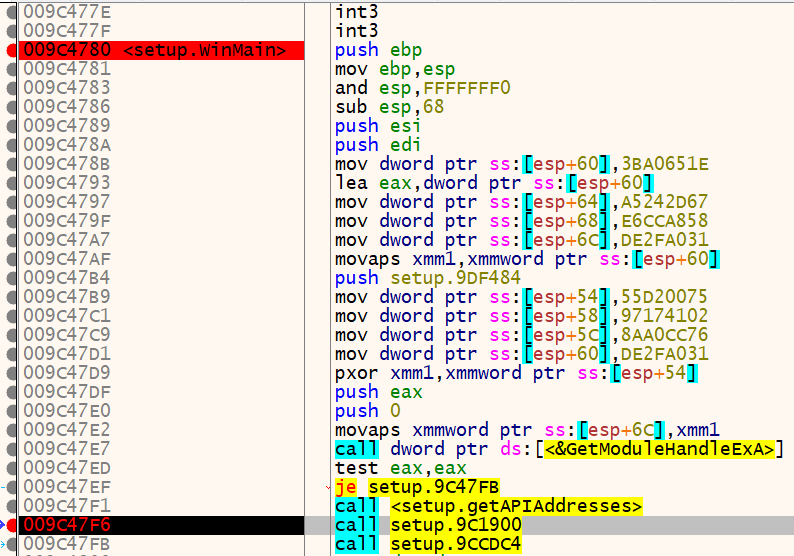
Task: Set breakpoint at address 009C47D9
Action: pos(11,373)
